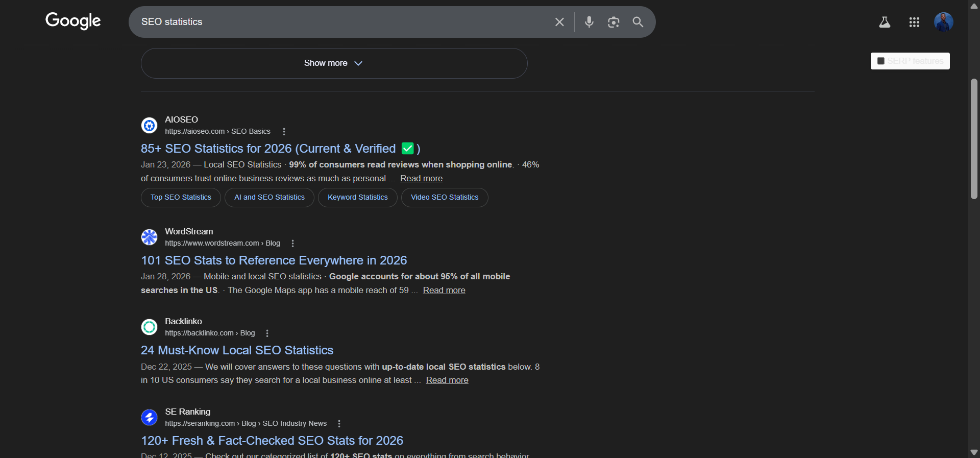
Task: Open 85+ SEO Statistics for 2026 result
Action: tap(281, 149)
